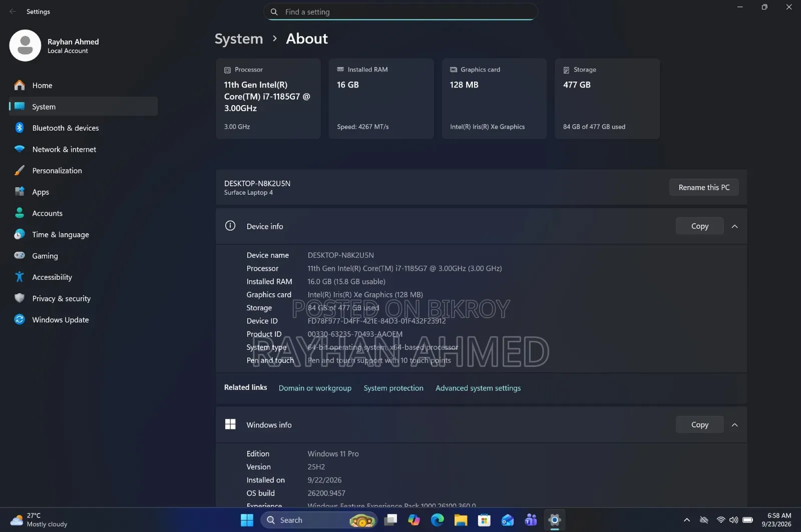Click the Settings gear in taskbar

click(554, 520)
